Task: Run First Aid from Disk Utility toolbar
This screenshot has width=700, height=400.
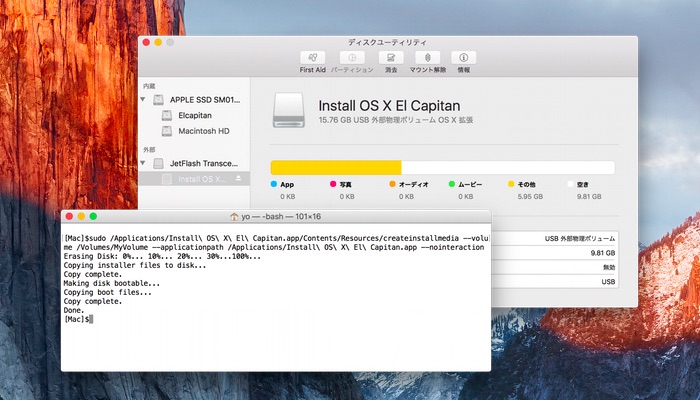Action: tap(312, 58)
